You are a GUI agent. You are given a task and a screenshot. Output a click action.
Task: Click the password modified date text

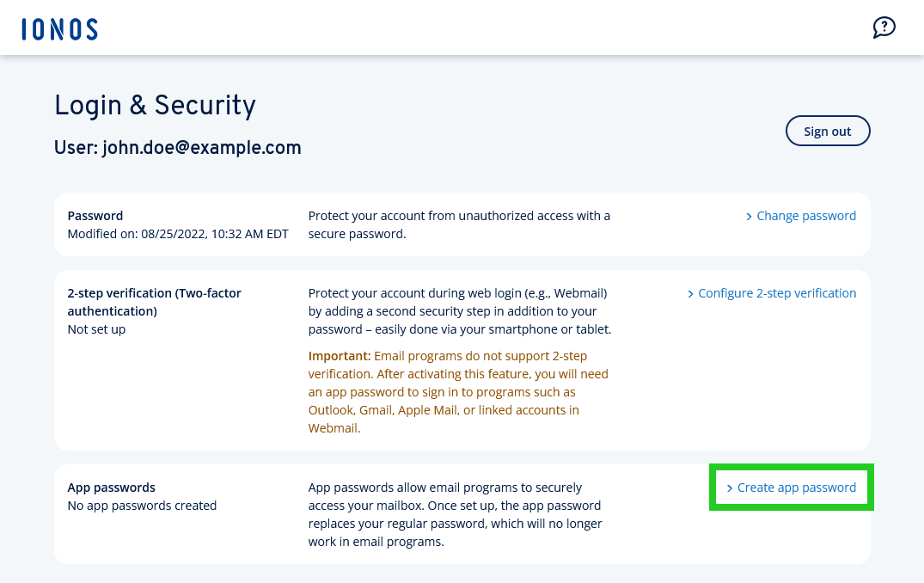coord(177,233)
